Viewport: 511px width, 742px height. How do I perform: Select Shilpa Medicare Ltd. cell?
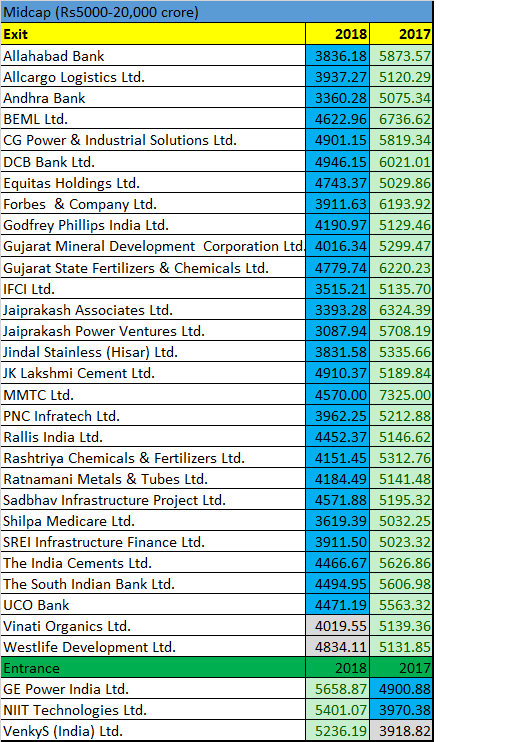153,521
